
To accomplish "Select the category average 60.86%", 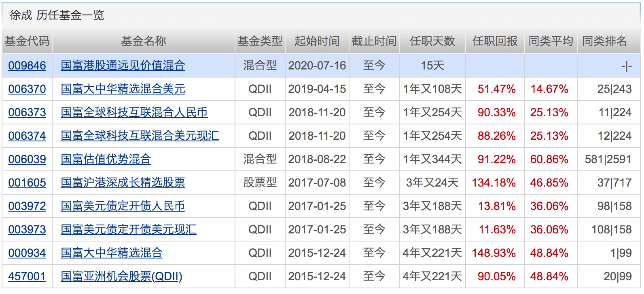I will pyautogui.click(x=549, y=159).
